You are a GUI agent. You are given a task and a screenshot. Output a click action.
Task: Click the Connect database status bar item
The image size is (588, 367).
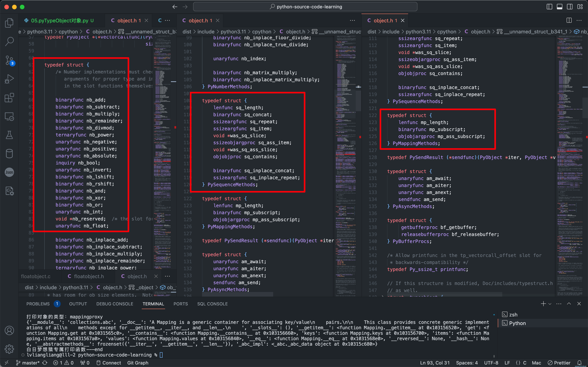pyautogui.click(x=109, y=363)
